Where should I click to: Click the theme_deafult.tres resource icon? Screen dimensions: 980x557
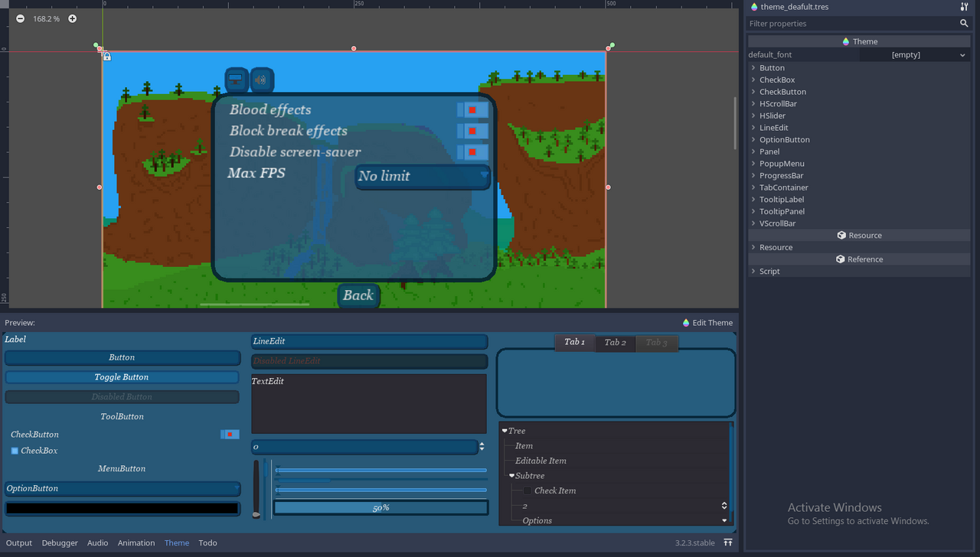(x=754, y=7)
